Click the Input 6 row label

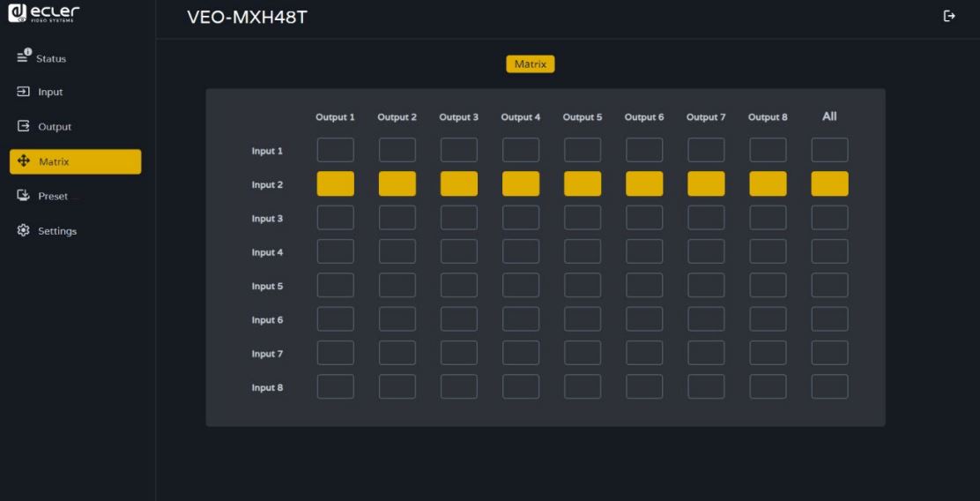point(267,319)
